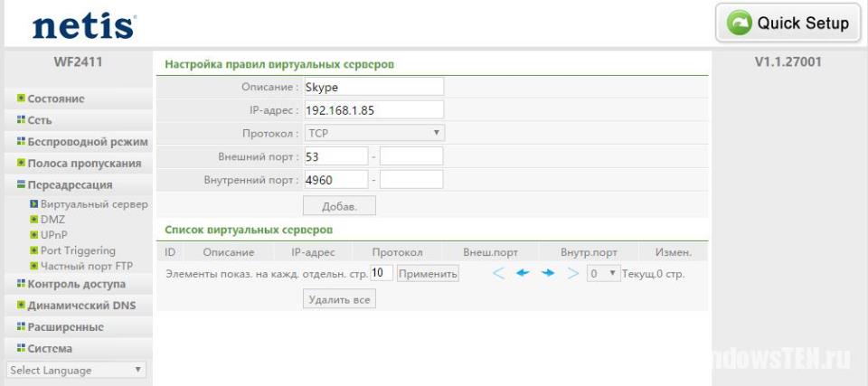Select Виртуальный сервер submenu item
The height and width of the screenshot is (386, 868).
point(94,204)
